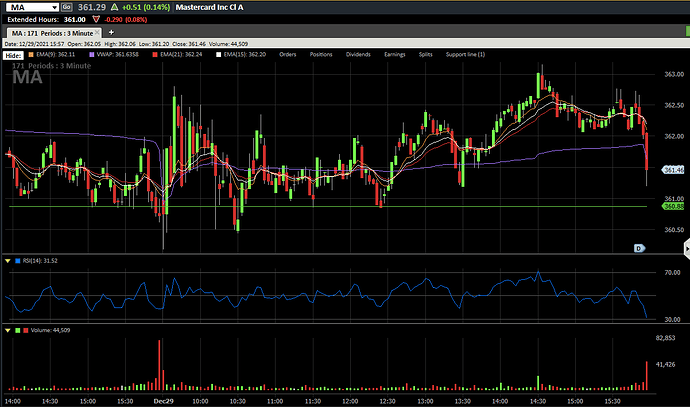This screenshot has height=407, width=690.
Task: Click the EMA(9): 362.11 legend label
Action: 55,55
